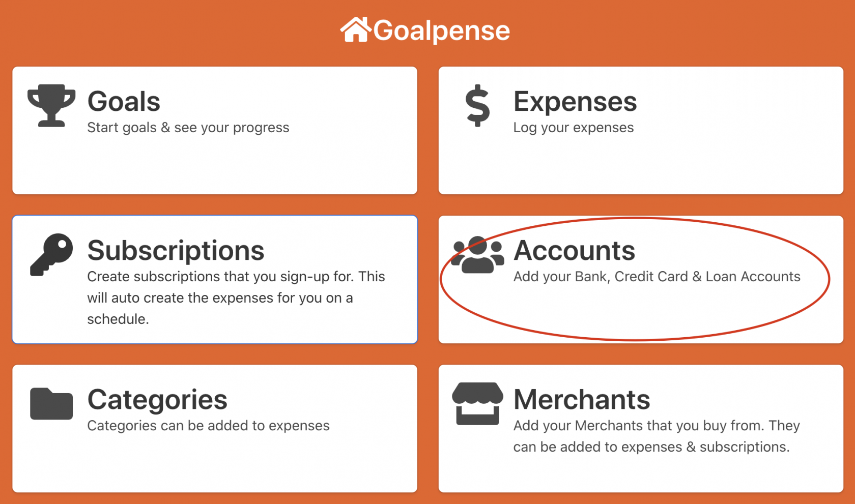Go to the Accounts heading

pos(574,250)
